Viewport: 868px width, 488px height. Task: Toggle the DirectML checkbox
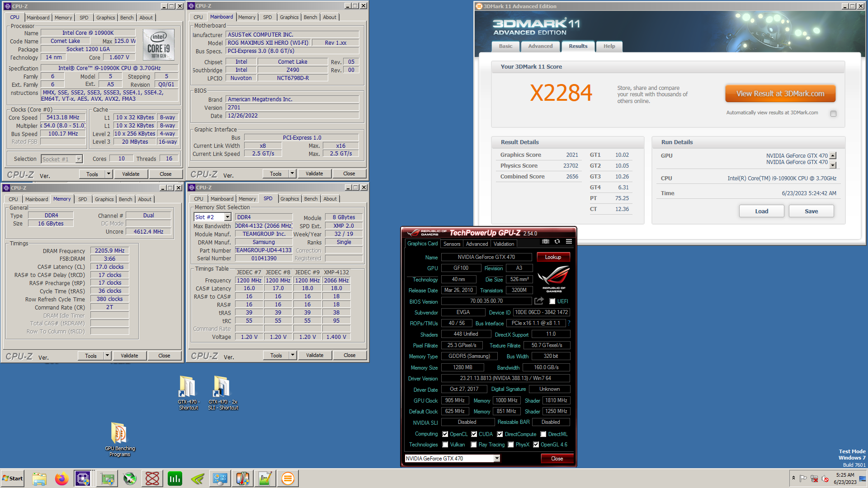(x=543, y=434)
